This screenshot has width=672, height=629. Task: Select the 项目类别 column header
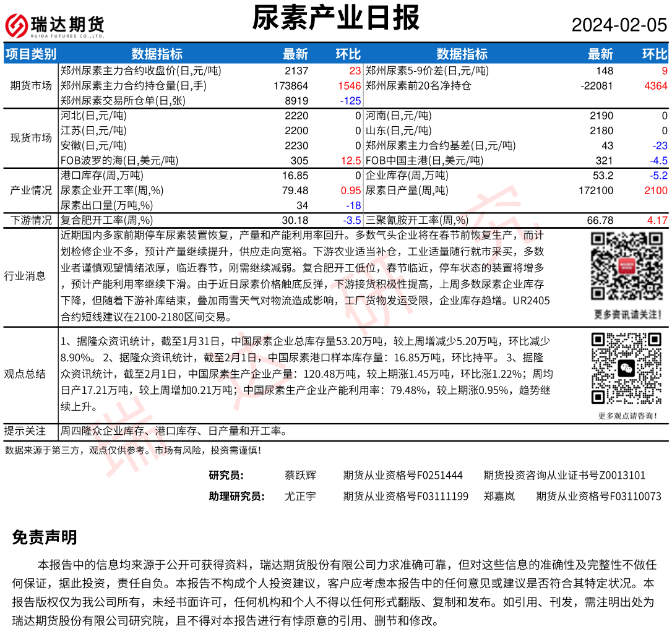30,54
